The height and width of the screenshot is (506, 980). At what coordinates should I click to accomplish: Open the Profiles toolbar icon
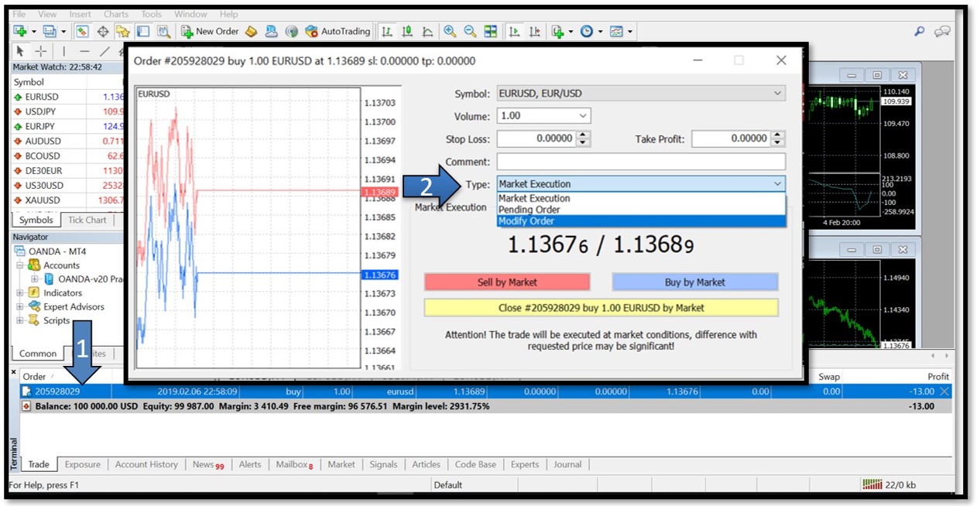pyautogui.click(x=50, y=32)
